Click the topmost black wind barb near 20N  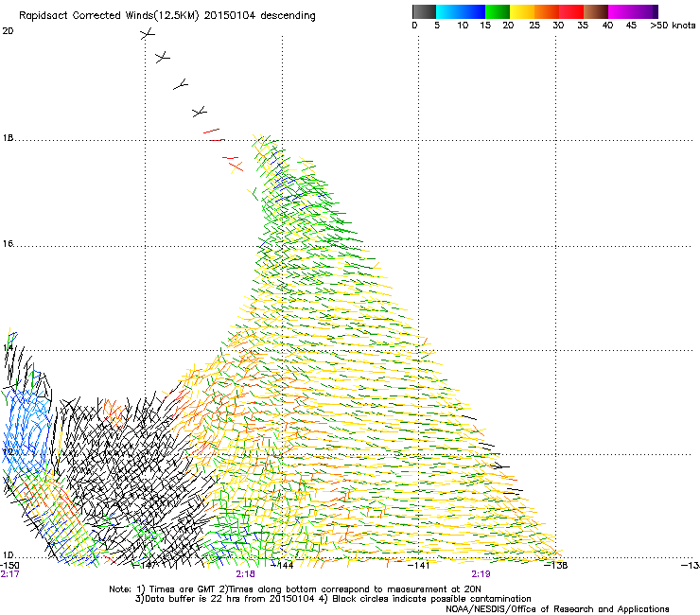[148, 33]
